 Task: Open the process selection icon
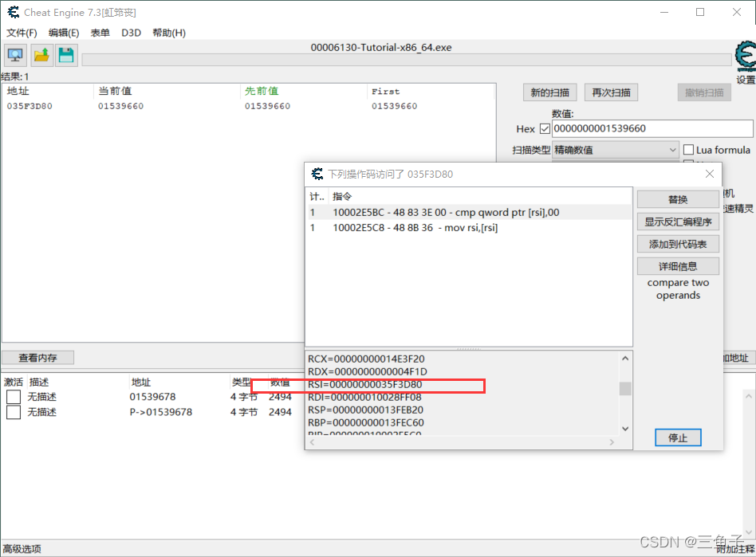pyautogui.click(x=15, y=56)
